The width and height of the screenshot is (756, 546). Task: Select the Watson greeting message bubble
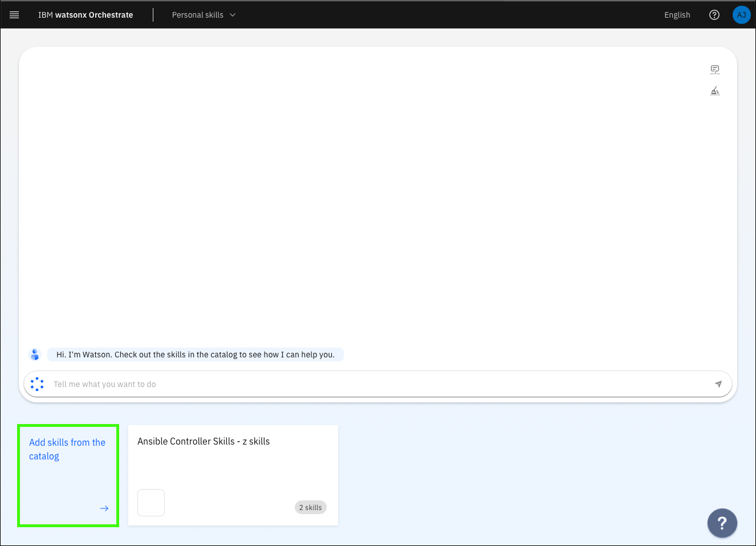click(x=195, y=355)
